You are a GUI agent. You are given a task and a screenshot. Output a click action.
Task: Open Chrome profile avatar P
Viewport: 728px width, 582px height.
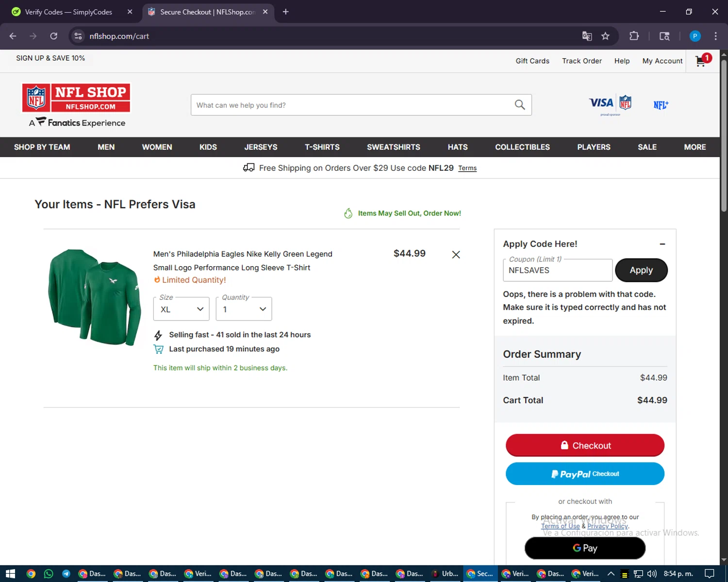tap(695, 36)
